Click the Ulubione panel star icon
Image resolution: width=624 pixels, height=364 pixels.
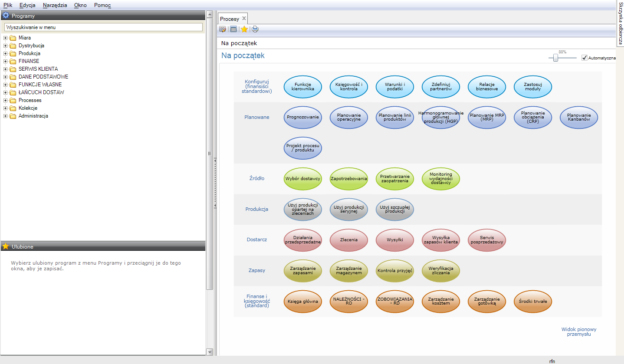(6, 246)
